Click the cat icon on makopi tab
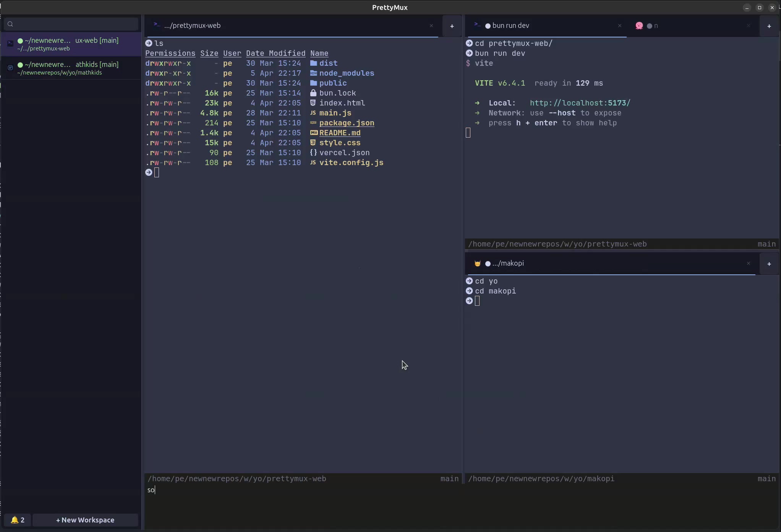781x532 pixels. pos(477,263)
